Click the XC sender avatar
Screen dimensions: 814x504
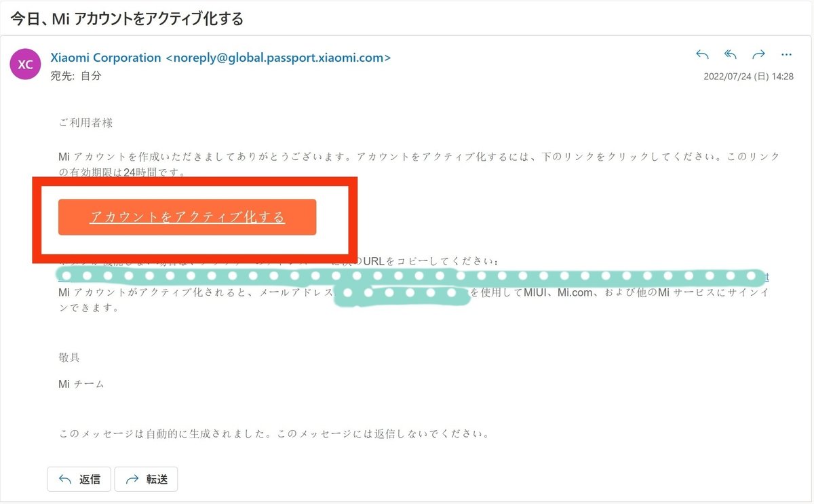[x=25, y=65]
